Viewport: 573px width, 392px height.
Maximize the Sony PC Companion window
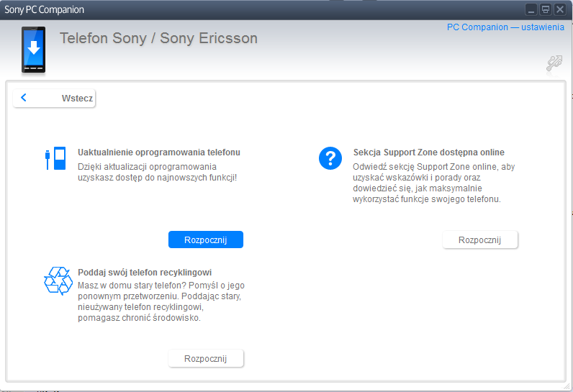coord(546,9)
